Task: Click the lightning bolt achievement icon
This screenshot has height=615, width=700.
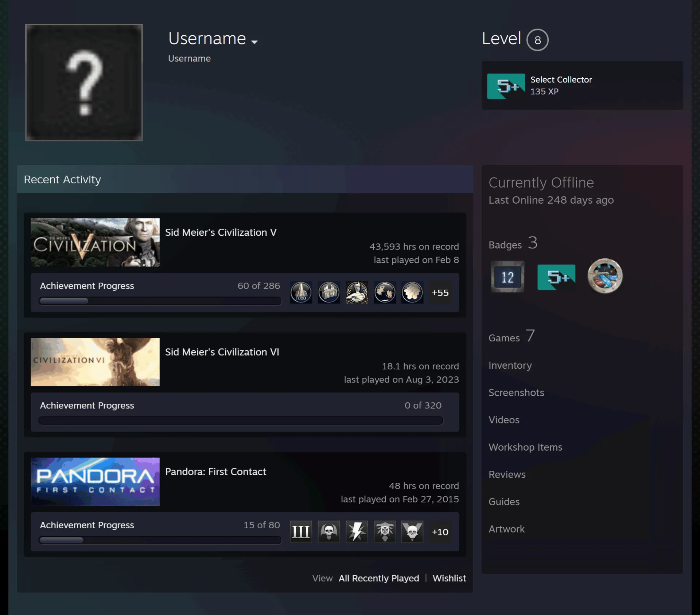Action: point(357,532)
